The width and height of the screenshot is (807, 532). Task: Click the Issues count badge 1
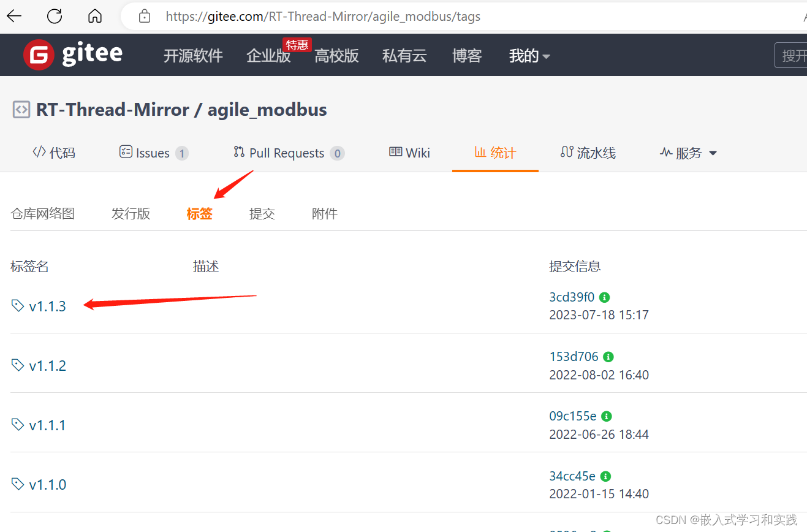coord(181,153)
